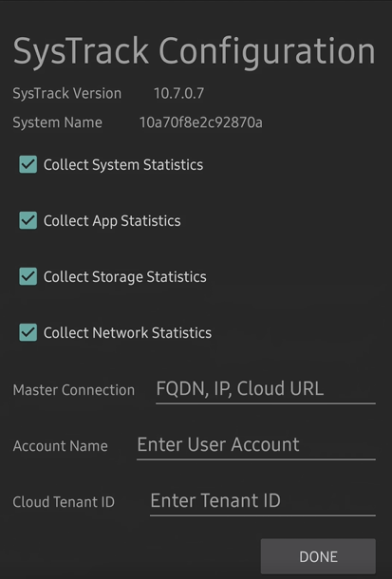Select the Cloud Tenant ID field
Viewport: 392px width, 579px height.
click(262, 501)
